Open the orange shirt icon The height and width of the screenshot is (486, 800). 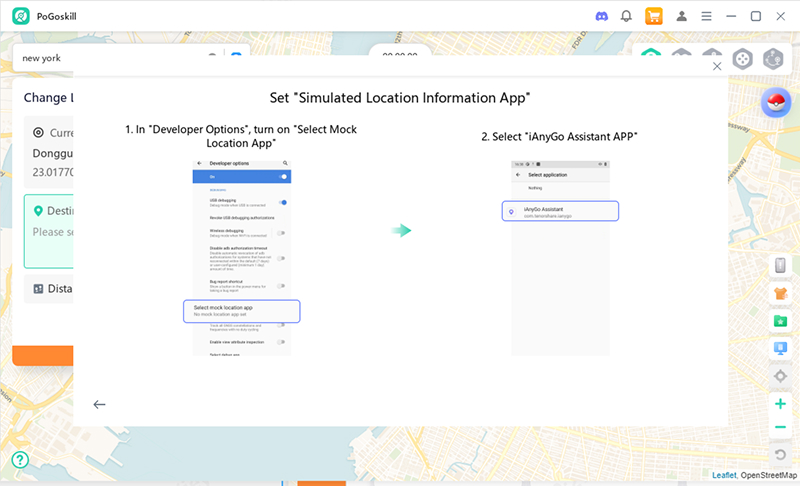click(780, 293)
